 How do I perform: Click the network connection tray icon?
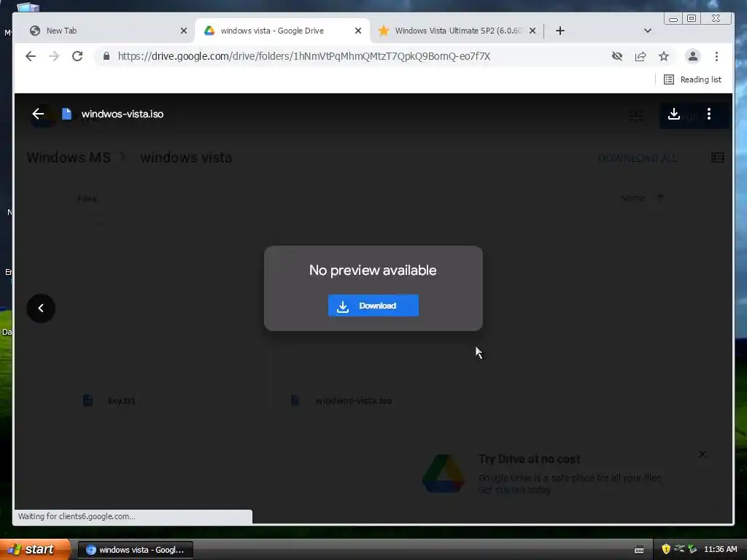(x=679, y=549)
